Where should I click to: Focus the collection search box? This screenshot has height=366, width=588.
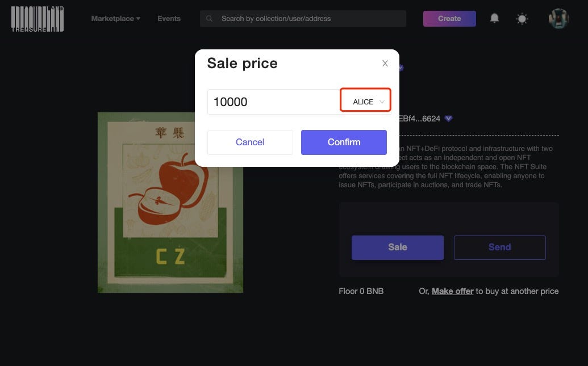click(x=303, y=18)
